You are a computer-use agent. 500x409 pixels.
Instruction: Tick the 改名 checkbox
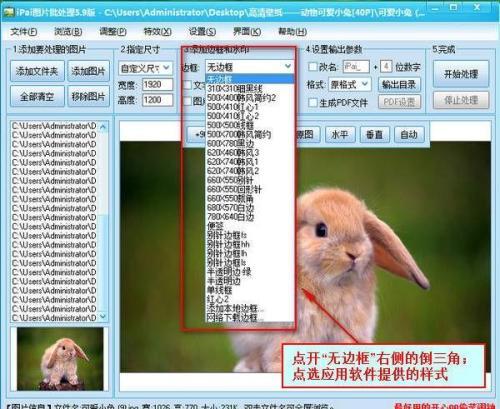[x=312, y=67]
